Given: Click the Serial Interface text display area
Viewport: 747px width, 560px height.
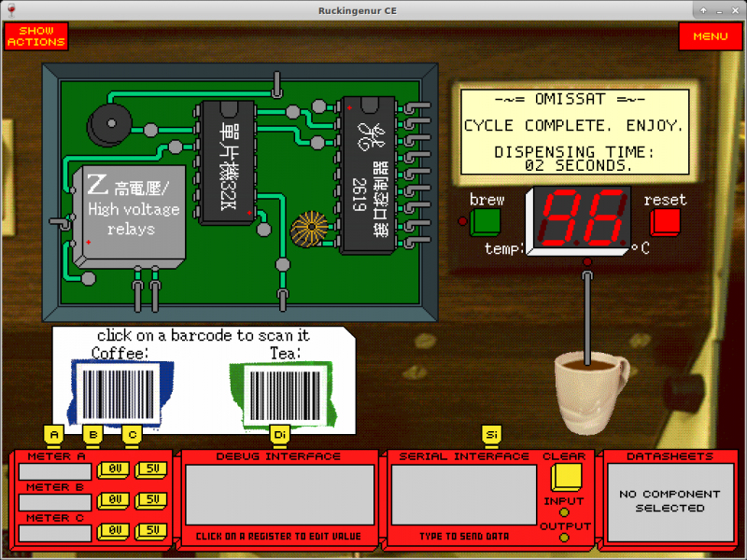Looking at the screenshot, I should click(463, 495).
